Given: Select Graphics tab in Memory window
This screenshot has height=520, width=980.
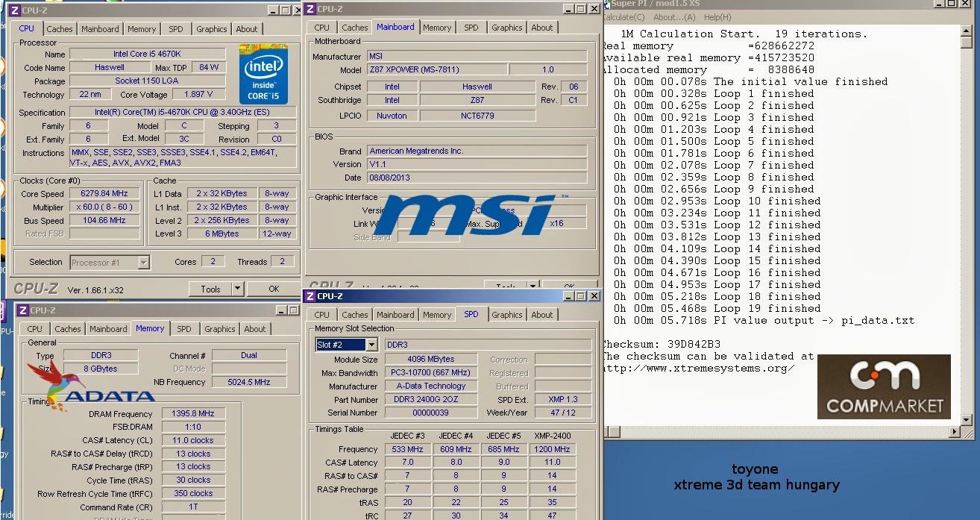Looking at the screenshot, I should point(220,329).
